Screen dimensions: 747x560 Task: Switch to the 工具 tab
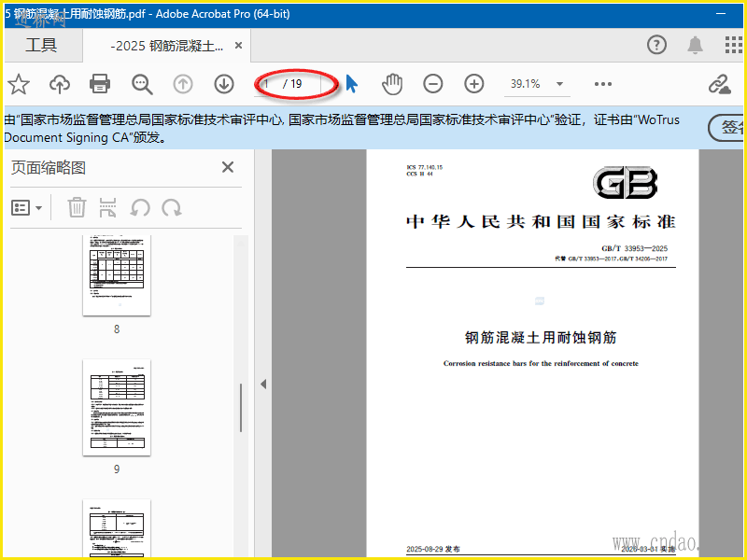[x=41, y=45]
